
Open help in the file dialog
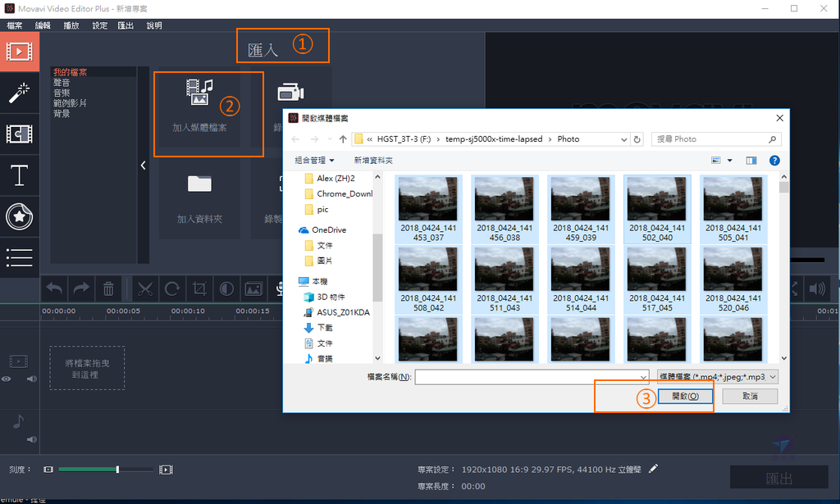pyautogui.click(x=774, y=161)
